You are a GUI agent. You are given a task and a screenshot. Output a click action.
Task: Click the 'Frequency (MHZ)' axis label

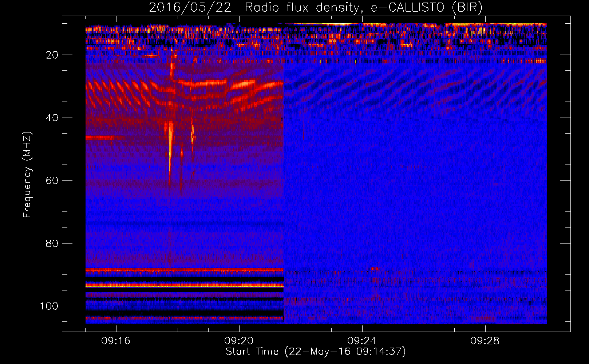27,175
